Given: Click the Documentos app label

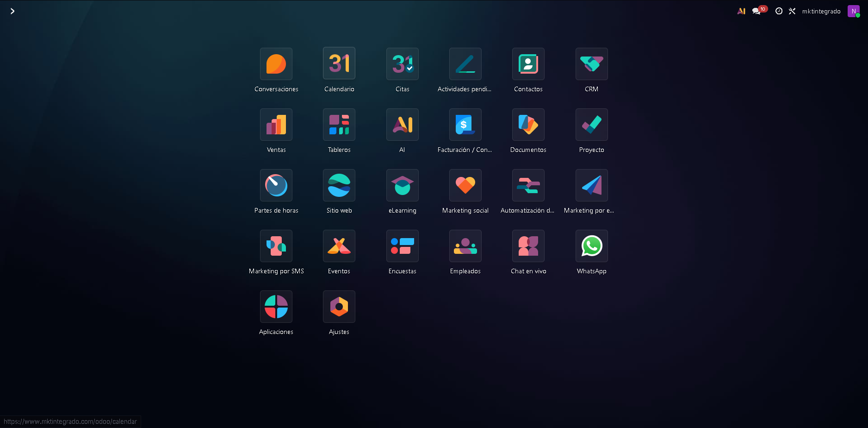Looking at the screenshot, I should 528,150.
